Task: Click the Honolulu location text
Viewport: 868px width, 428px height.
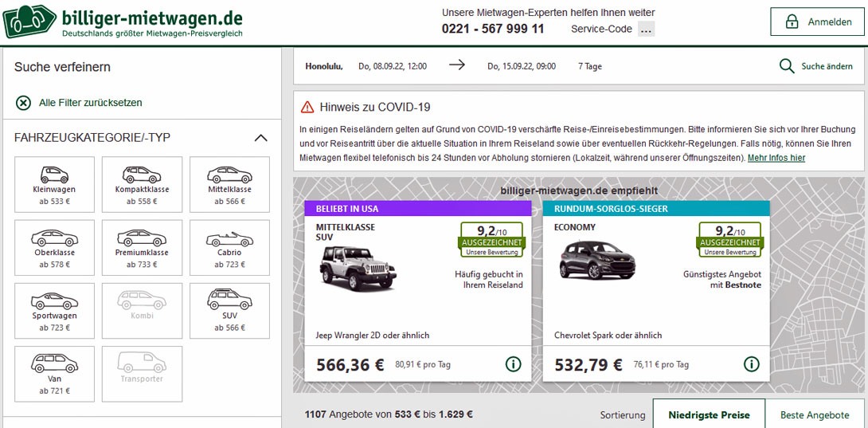Action: click(x=324, y=66)
